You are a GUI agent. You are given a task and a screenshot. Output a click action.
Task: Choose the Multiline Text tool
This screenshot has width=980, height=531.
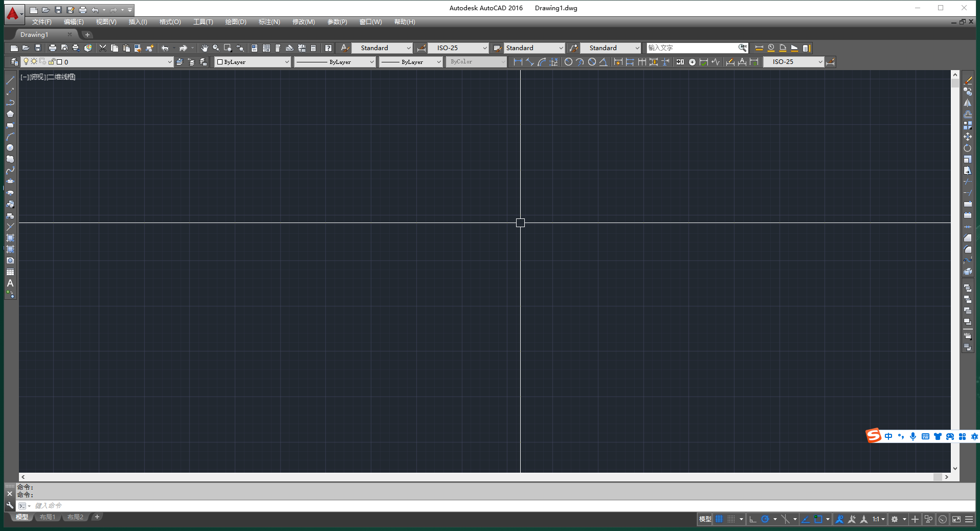click(x=10, y=283)
